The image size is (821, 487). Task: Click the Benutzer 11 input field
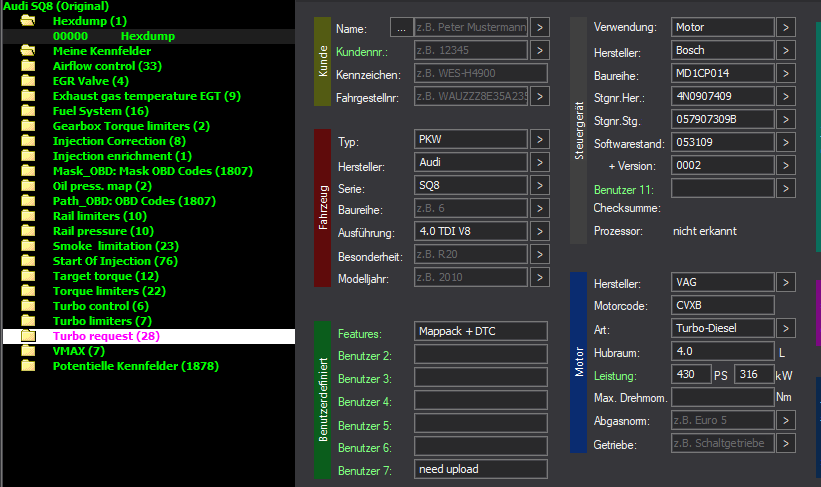point(723,189)
